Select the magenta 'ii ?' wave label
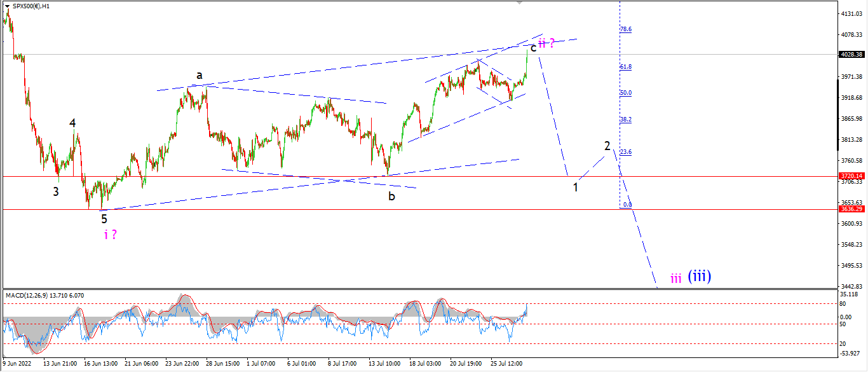Viewport: 868px width, 372px height. [x=547, y=43]
